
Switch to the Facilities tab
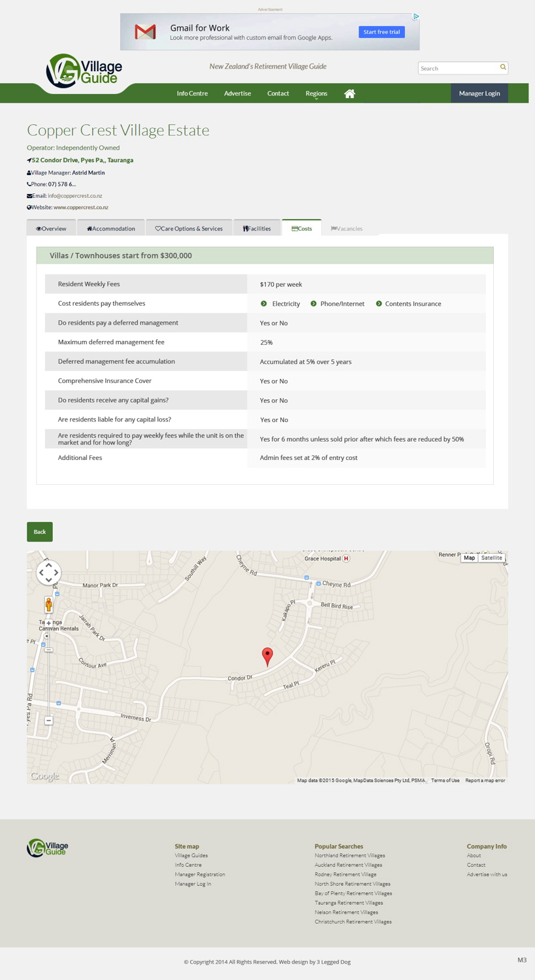[x=257, y=227]
